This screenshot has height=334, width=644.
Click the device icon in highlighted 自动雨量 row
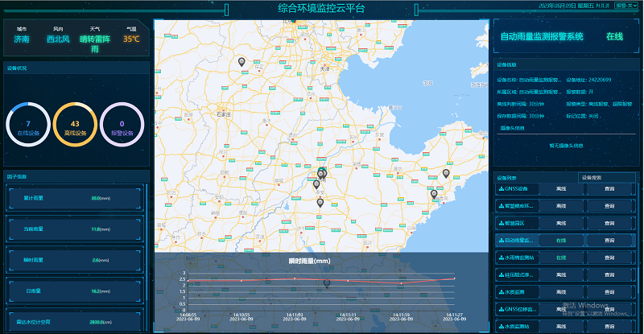pos(501,241)
